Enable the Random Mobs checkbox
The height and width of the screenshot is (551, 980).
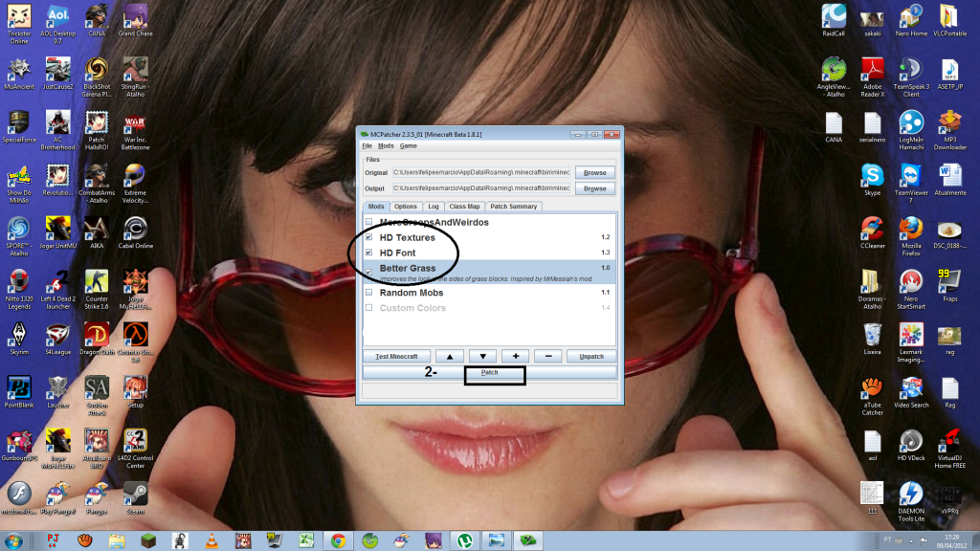click(369, 293)
